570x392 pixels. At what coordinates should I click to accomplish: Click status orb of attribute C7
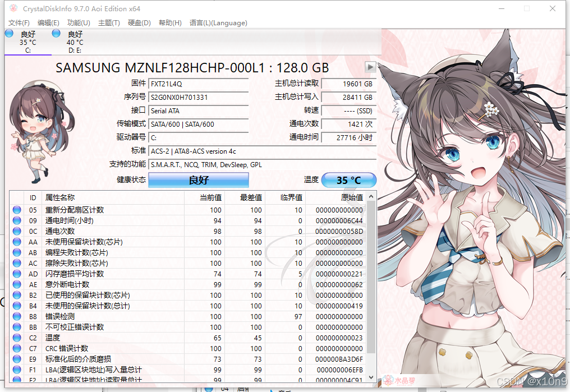coord(17,348)
